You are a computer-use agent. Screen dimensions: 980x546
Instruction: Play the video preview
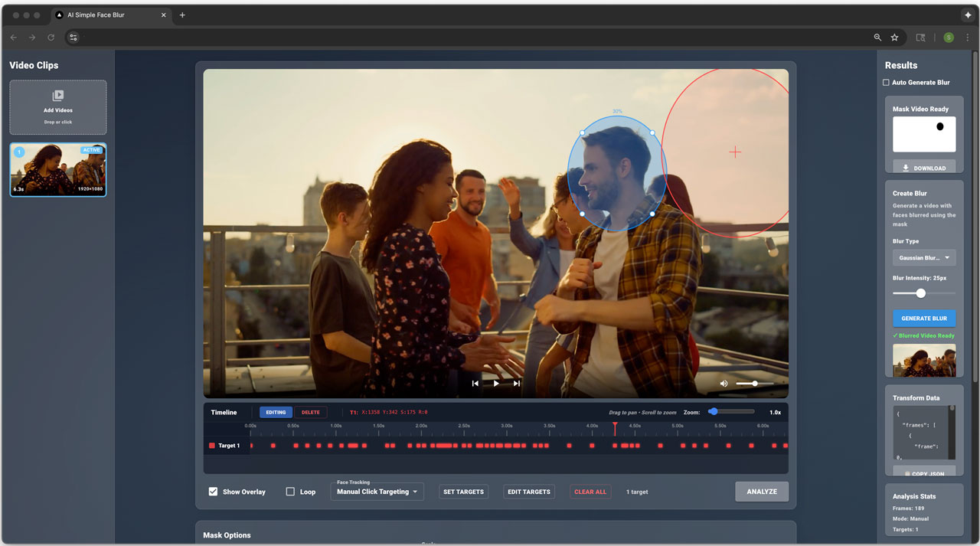tap(496, 384)
